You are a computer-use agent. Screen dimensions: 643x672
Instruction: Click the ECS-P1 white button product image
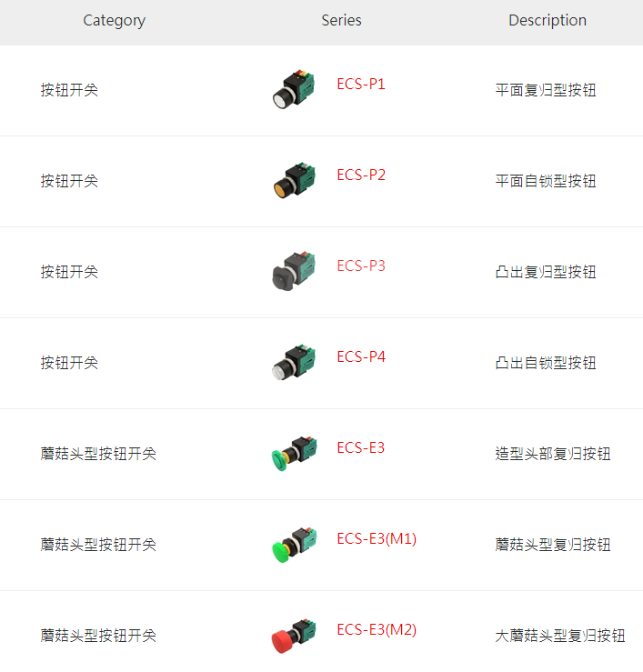(x=294, y=89)
